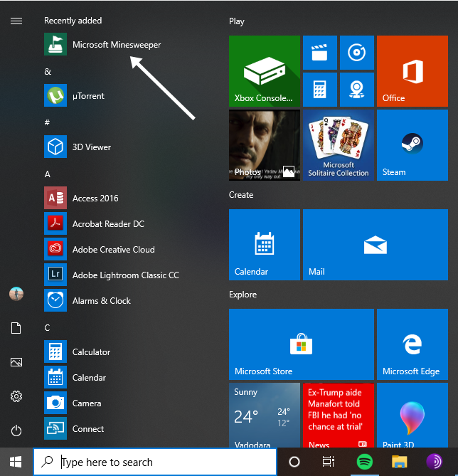Launch the Office tile
The height and width of the screenshot is (476, 458).
[412, 71]
